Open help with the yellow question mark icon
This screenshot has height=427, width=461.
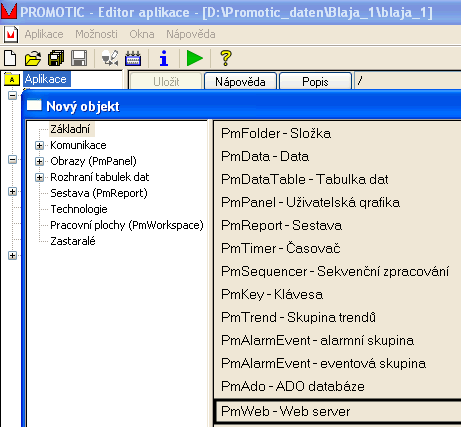pyautogui.click(x=226, y=58)
